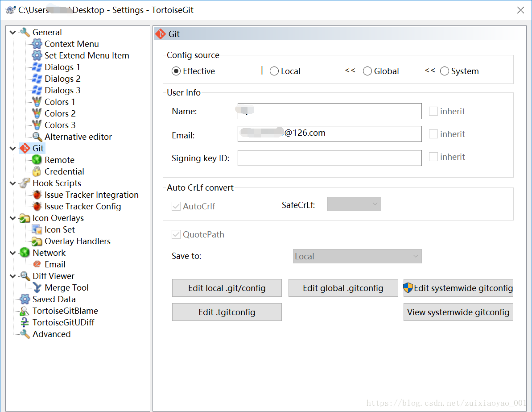Click the Issue Tracker Config bug icon
Screen dimensions: 532x412
click(37, 207)
